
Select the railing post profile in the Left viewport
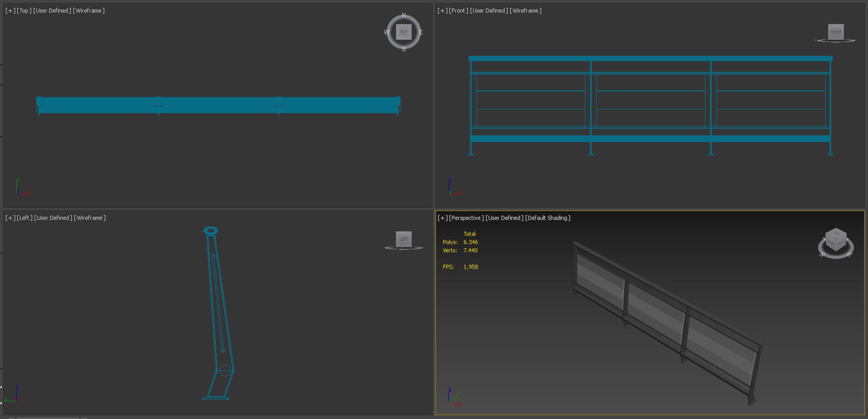point(218,312)
